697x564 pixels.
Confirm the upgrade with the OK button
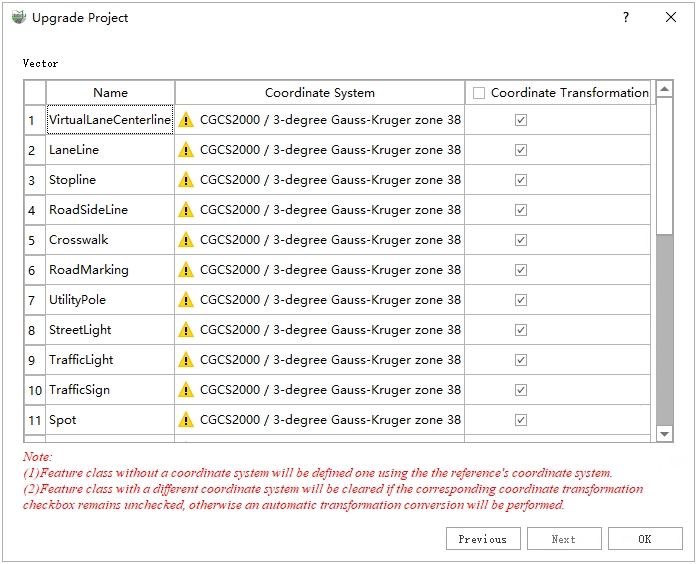pyautogui.click(x=644, y=539)
